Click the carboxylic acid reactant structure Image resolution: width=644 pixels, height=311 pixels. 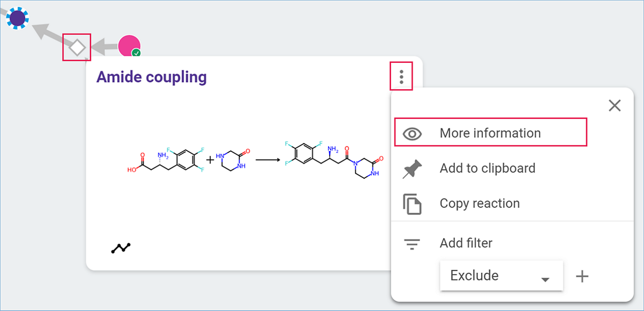pos(165,160)
